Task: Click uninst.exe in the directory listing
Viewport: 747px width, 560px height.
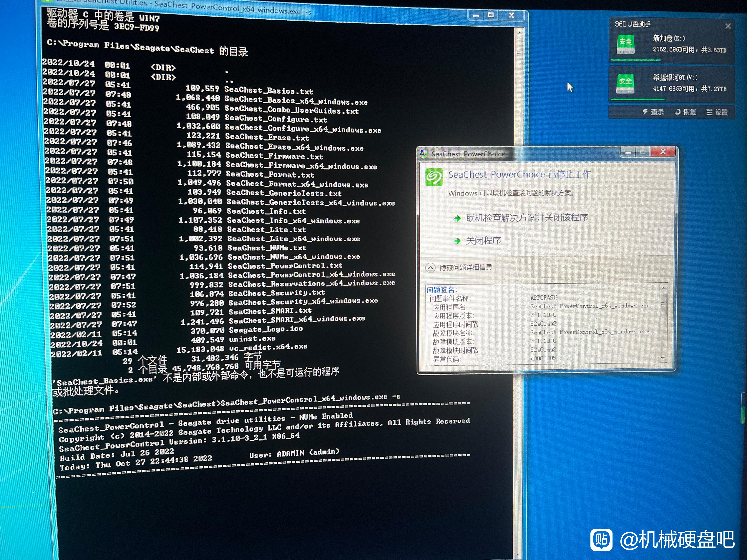Action: click(252, 338)
